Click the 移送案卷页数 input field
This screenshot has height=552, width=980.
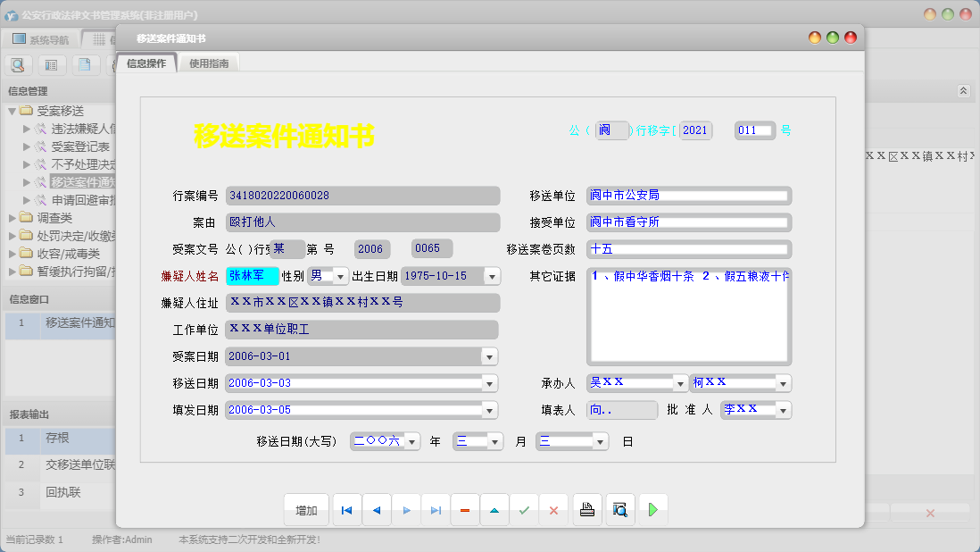688,249
